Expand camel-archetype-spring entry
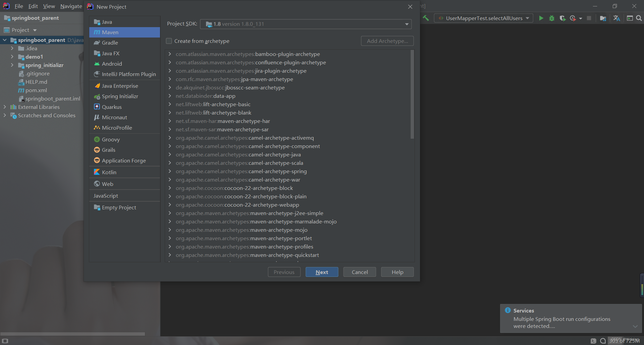This screenshot has height=345, width=644. click(170, 171)
